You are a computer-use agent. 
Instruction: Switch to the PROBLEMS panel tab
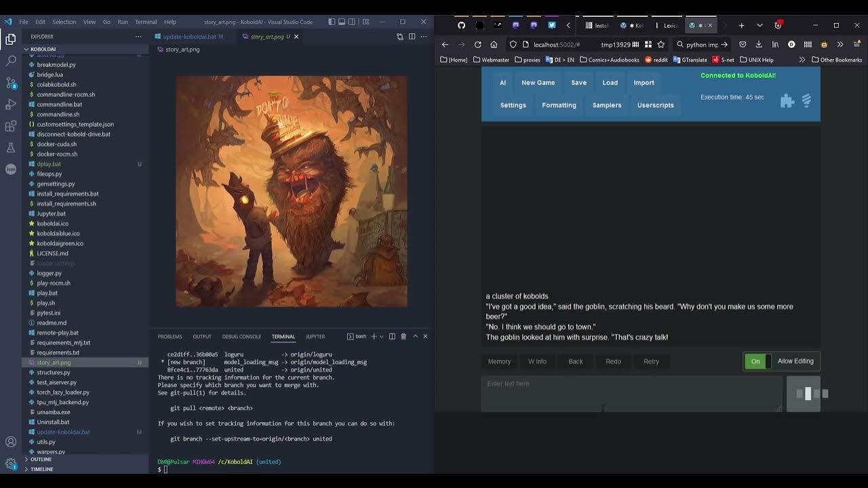(170, 336)
